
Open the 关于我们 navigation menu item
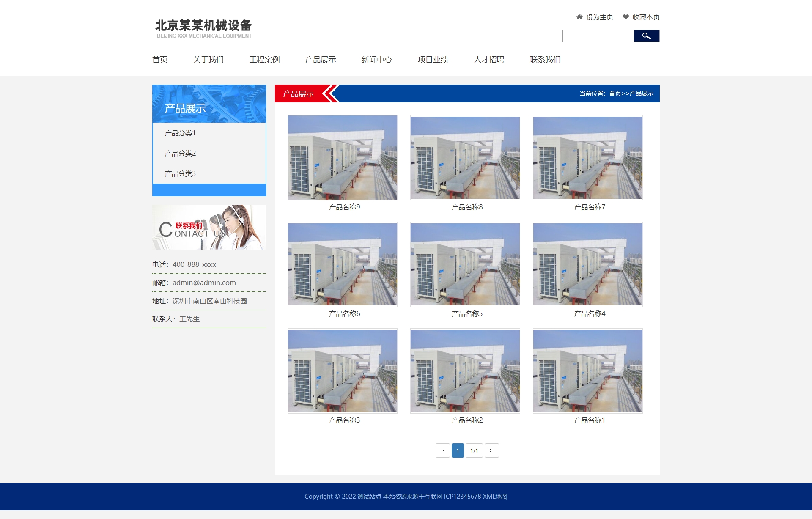point(208,60)
